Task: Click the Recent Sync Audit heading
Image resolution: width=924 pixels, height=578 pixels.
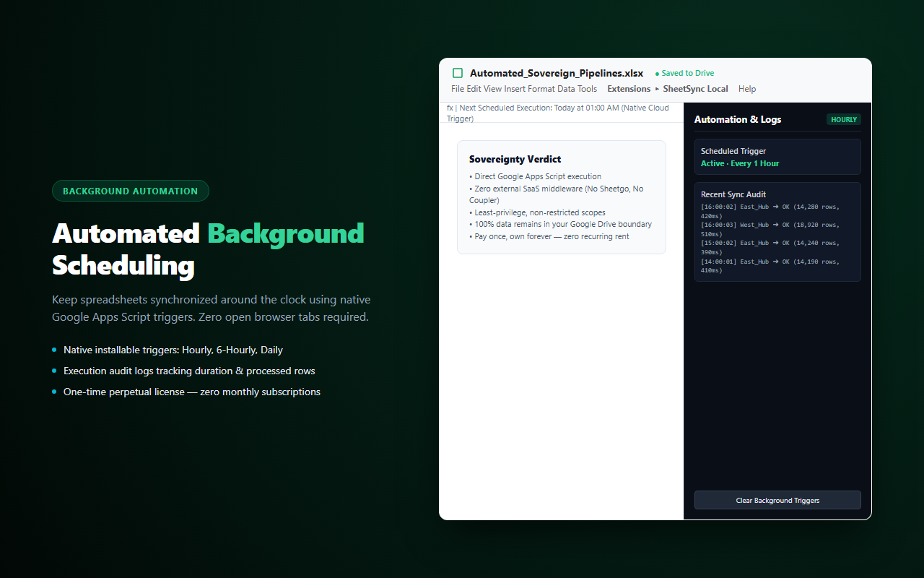Action: click(733, 194)
